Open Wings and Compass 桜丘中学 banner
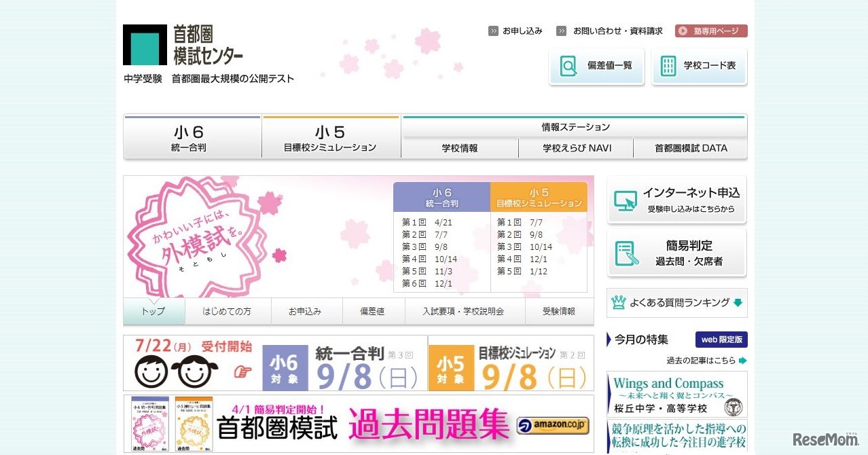This screenshot has height=455, width=868. pos(677,394)
